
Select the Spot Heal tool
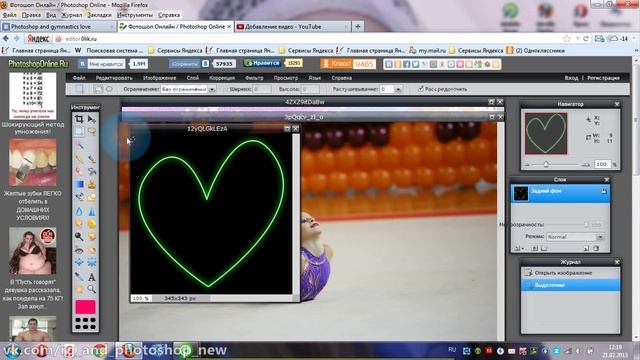[x=92, y=250]
